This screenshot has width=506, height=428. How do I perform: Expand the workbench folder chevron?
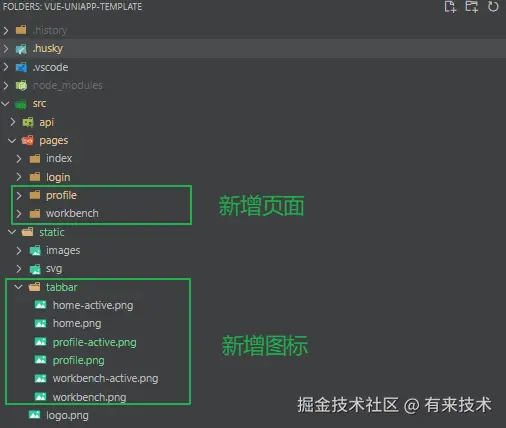pos(19,214)
